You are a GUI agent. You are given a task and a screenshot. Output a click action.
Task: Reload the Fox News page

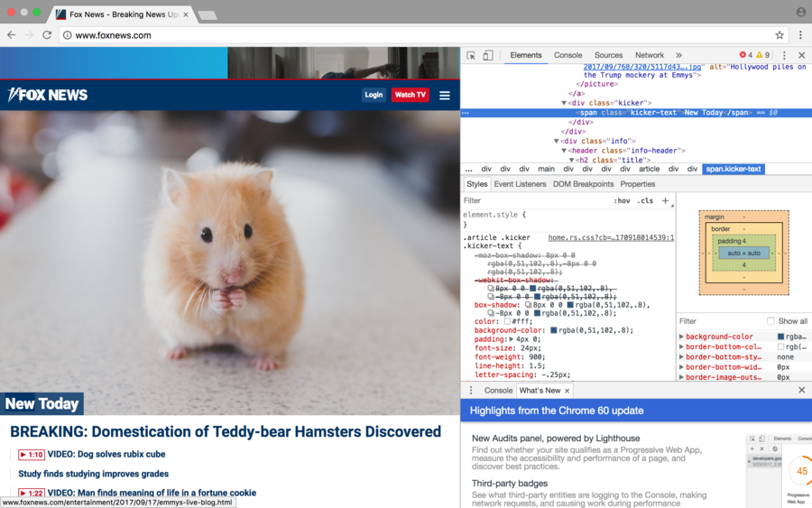(x=47, y=35)
